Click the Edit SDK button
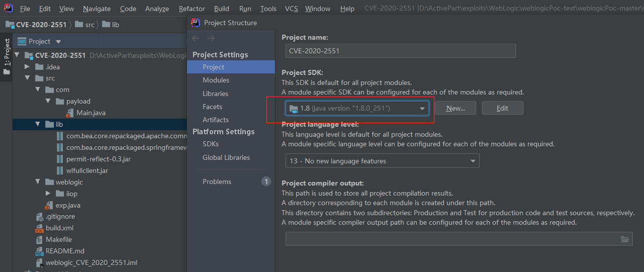The image size is (644, 272). click(x=502, y=108)
